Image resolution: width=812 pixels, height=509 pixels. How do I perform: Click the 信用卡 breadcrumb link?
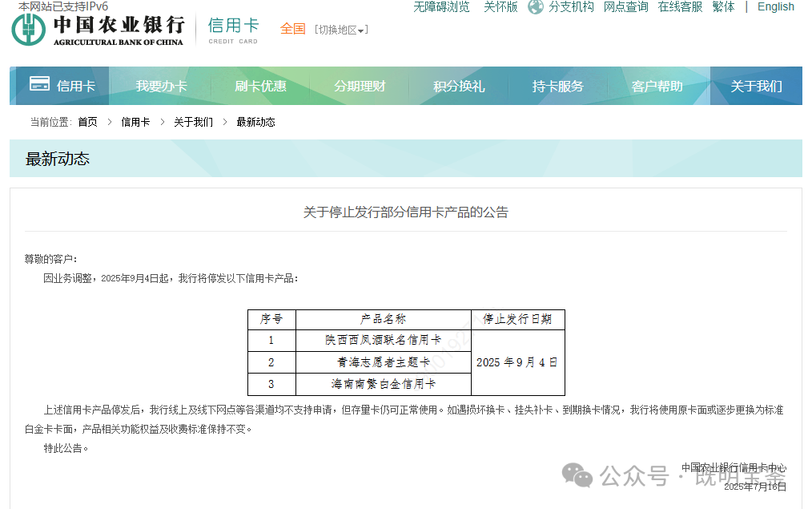point(135,122)
